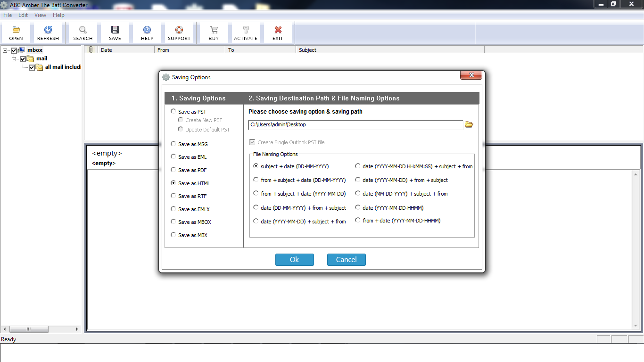This screenshot has width=644, height=362.
Task: Select the all mail folder tree item
Action: [63, 67]
